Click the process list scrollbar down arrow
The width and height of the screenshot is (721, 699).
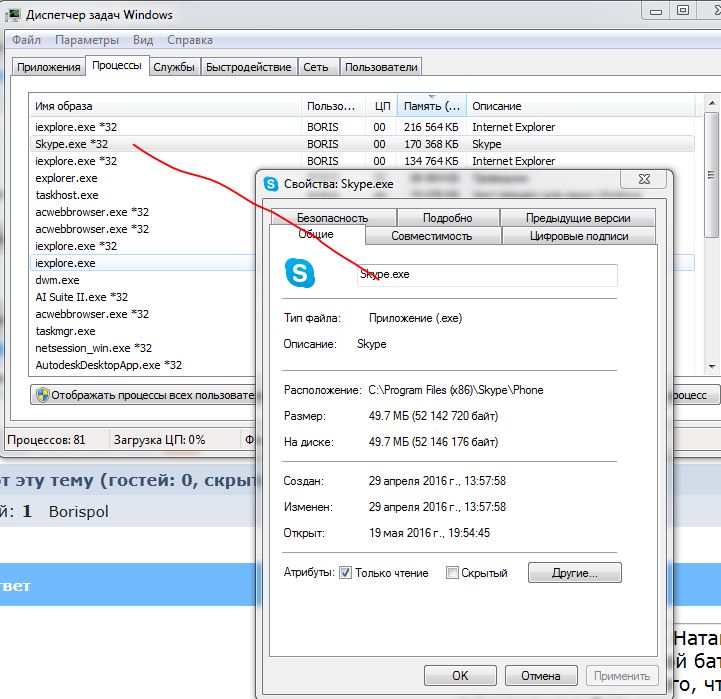[x=711, y=367]
